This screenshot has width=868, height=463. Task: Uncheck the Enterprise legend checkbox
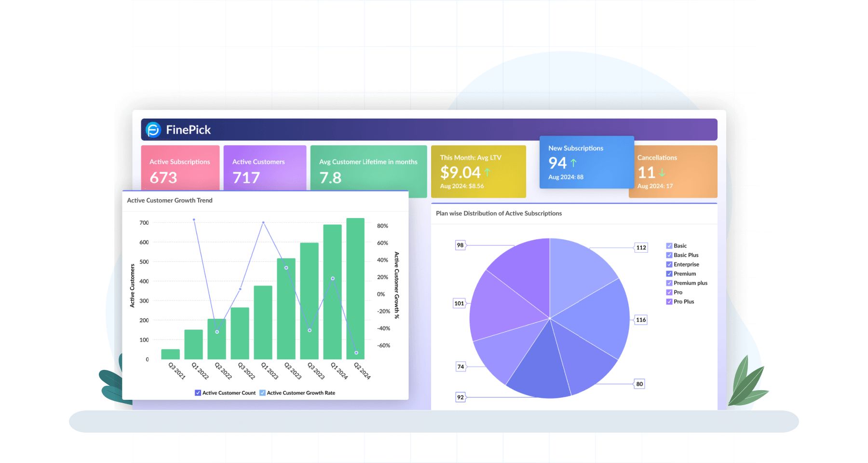point(669,264)
